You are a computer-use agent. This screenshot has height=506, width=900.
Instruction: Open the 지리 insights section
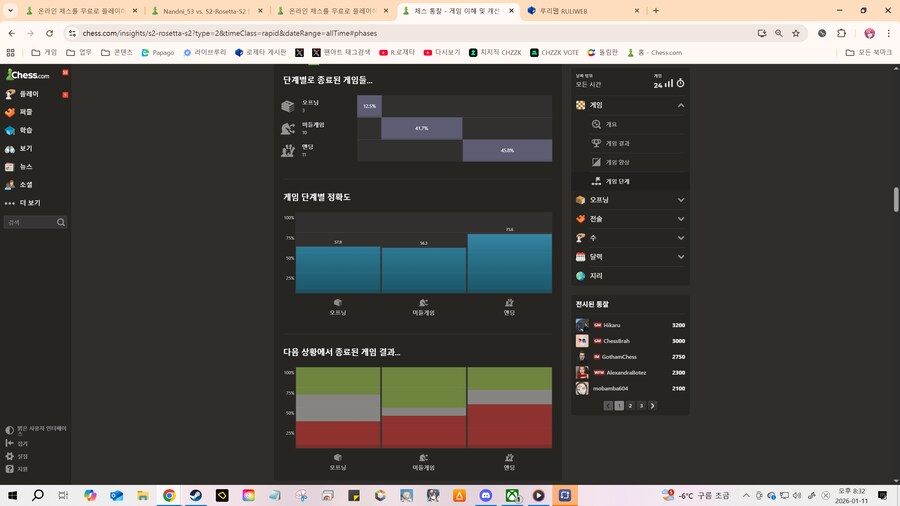[x=630, y=275]
